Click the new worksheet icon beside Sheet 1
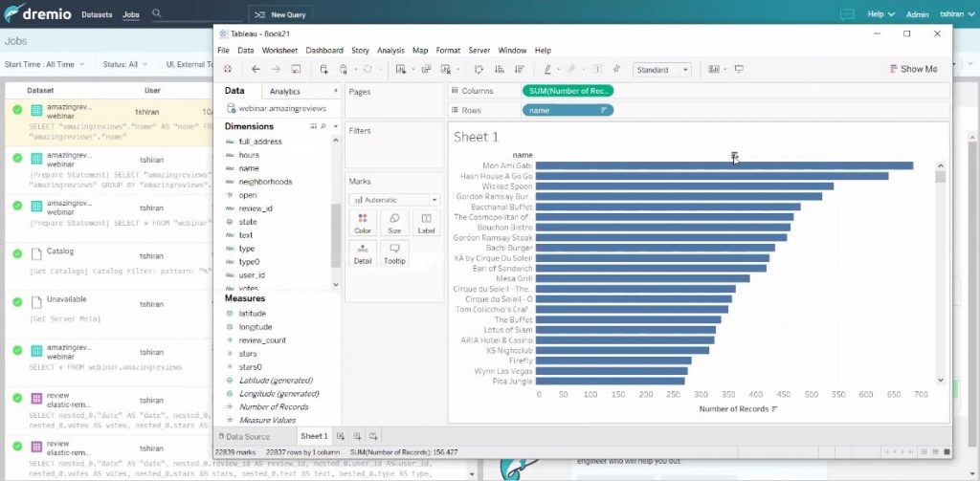The image size is (980, 481). (341, 436)
